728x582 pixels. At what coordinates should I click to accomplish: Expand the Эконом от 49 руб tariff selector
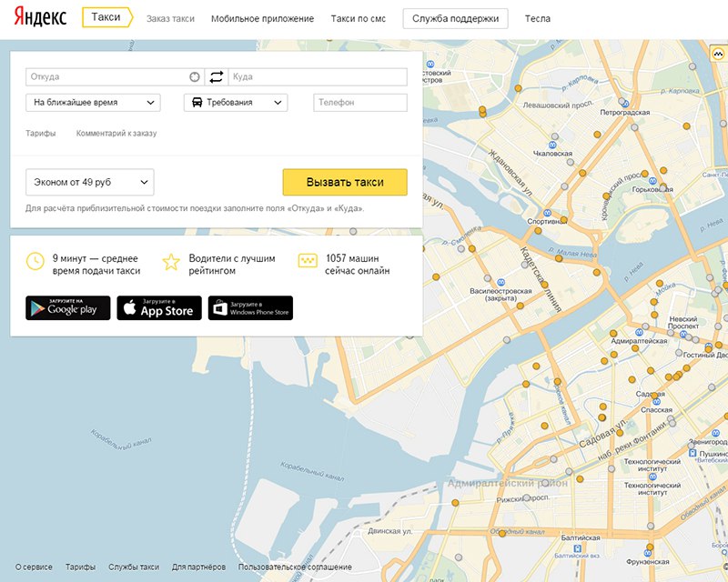[89, 182]
